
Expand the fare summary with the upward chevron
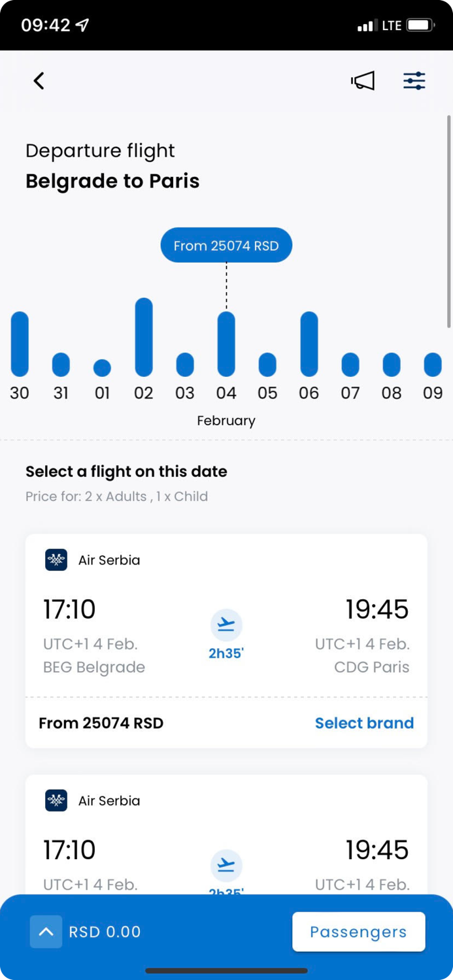coord(46,932)
